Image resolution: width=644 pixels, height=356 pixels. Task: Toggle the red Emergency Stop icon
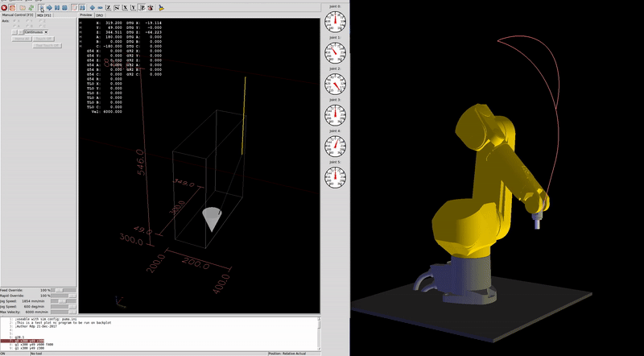point(4,8)
